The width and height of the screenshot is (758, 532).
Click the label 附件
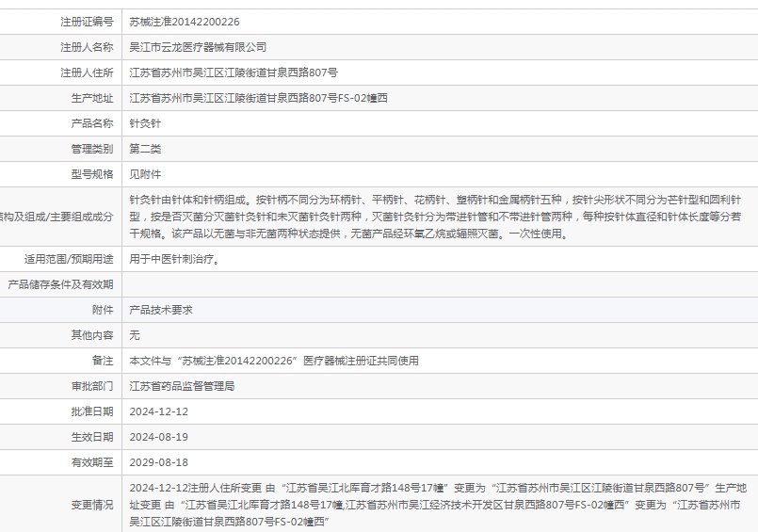(103, 310)
